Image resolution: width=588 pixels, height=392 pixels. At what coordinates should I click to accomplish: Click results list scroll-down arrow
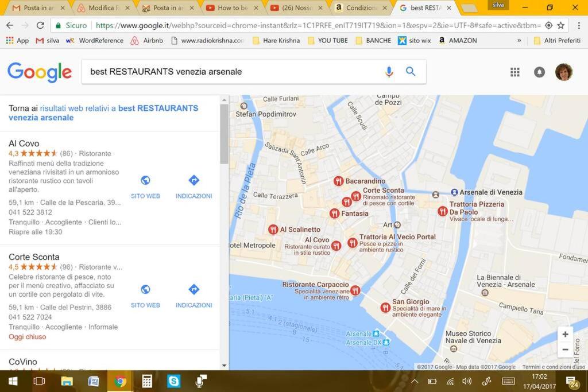click(225, 365)
